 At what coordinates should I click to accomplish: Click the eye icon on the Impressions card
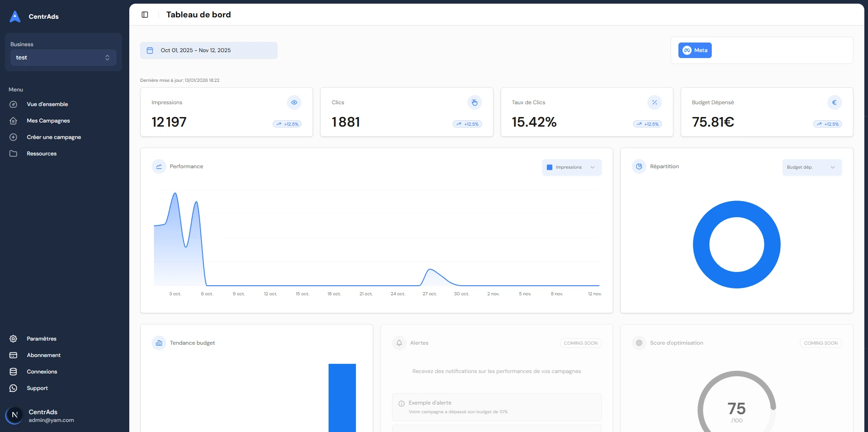[294, 102]
